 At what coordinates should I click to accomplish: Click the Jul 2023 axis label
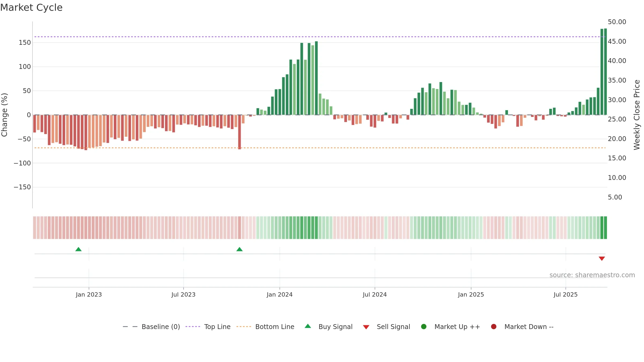pos(184,294)
